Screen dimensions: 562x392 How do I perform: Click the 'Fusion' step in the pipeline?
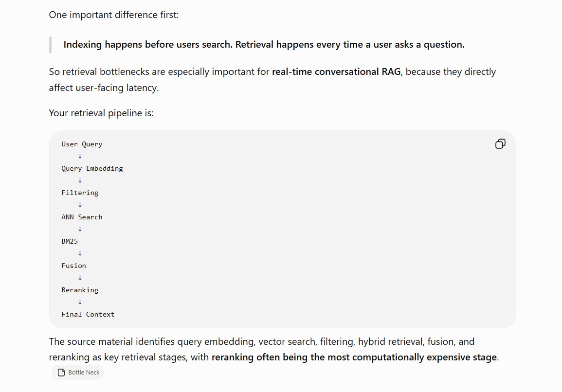[73, 266]
